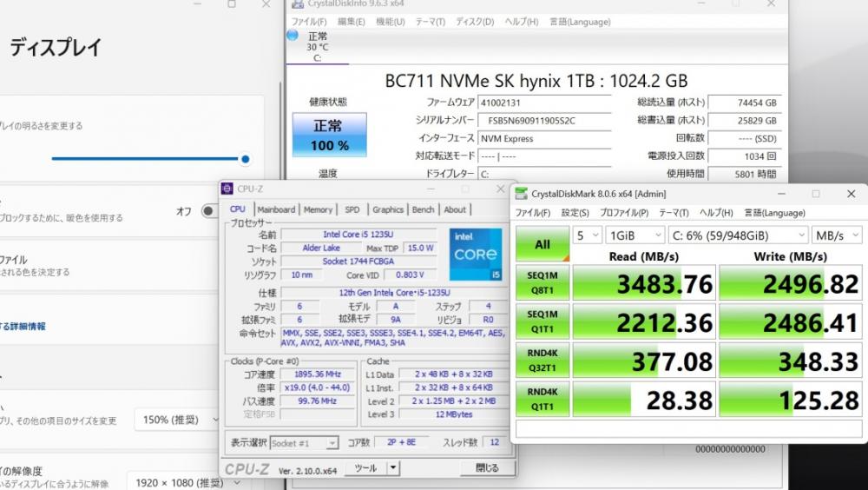Viewport: 868px width, 490px height.
Task: Select the CPU tab in CPU-Z
Action: 238,209
